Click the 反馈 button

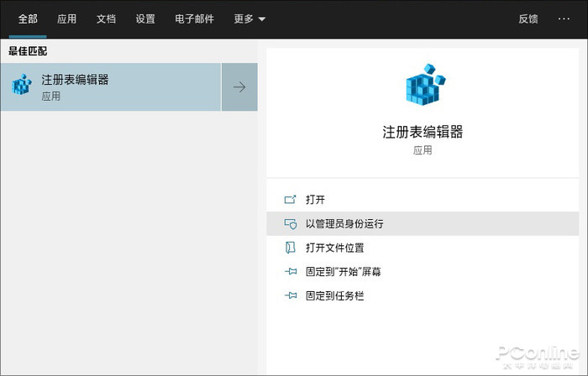528,18
